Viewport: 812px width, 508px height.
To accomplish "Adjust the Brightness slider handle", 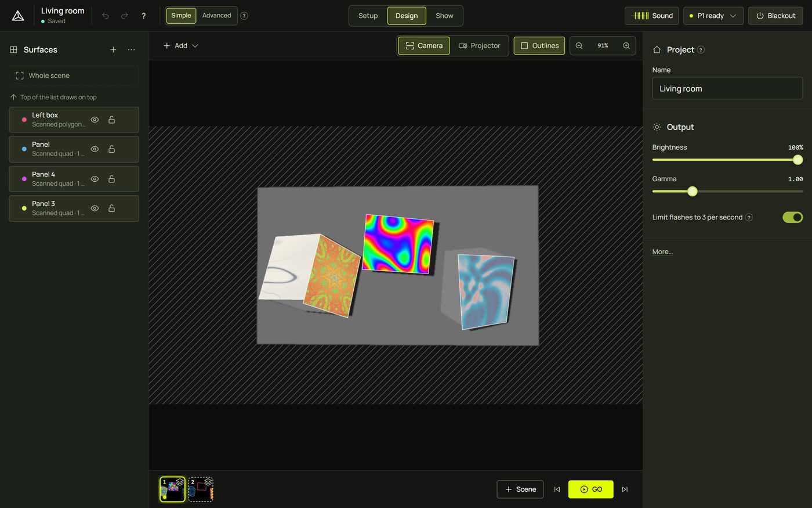I will click(797, 160).
